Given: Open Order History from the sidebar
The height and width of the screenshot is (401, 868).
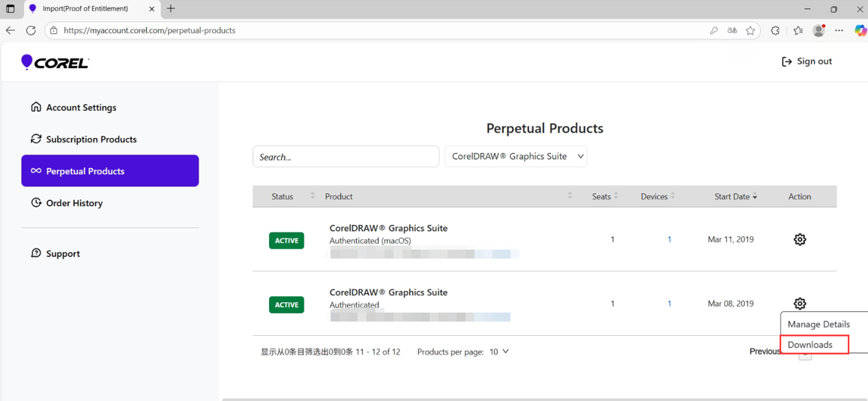Looking at the screenshot, I should (74, 203).
